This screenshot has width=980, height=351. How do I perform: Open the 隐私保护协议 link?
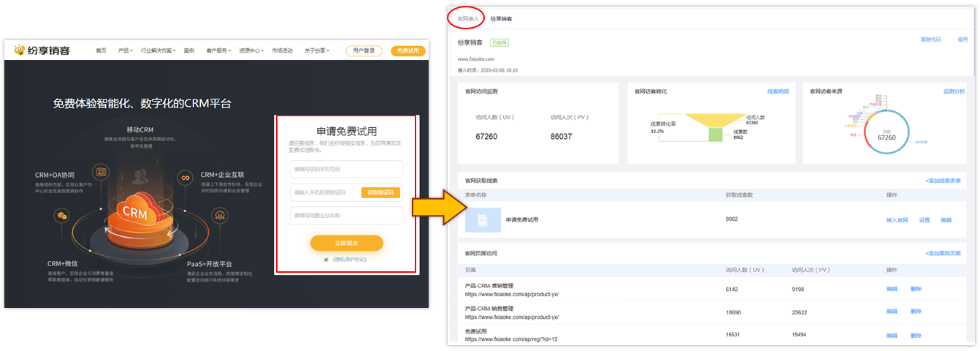tap(350, 260)
